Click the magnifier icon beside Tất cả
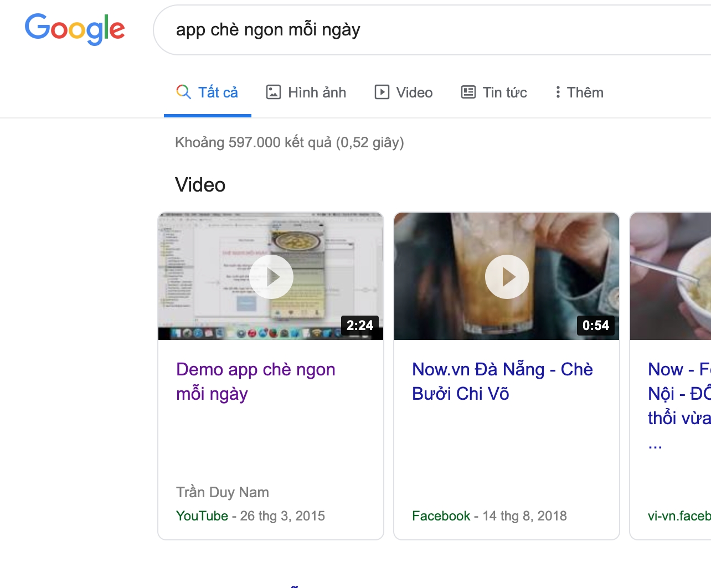This screenshot has width=711, height=588. [183, 92]
